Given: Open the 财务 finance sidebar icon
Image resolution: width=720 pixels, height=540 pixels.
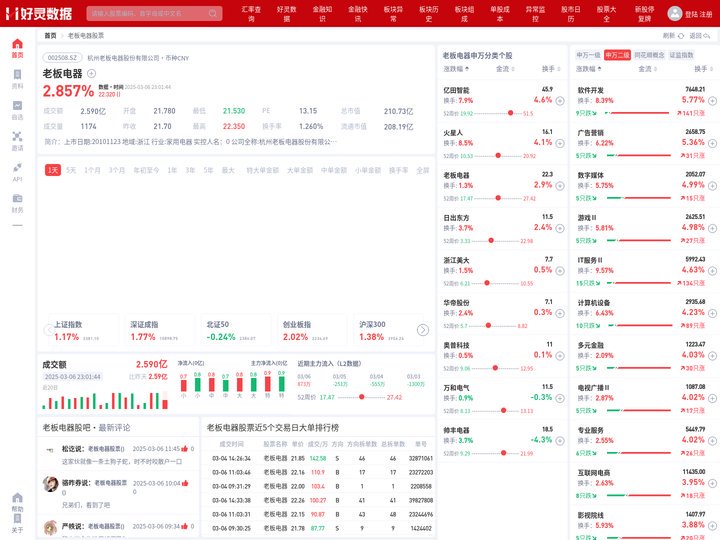Looking at the screenshot, I should pos(17,198).
